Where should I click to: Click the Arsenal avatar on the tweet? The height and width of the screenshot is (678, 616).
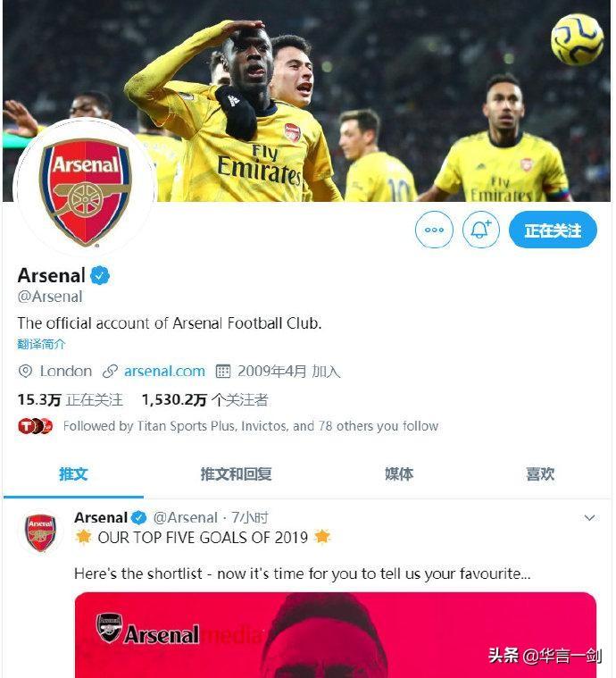[x=40, y=532]
